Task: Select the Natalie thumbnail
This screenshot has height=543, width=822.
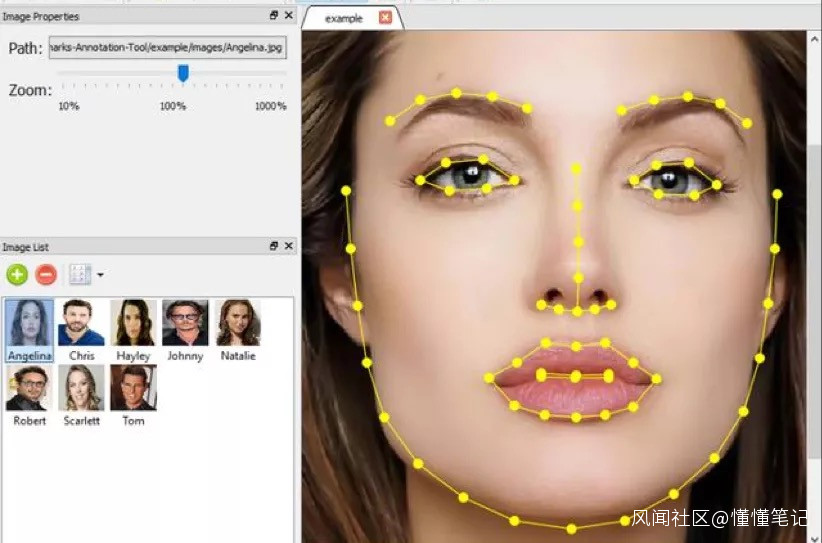Action: point(238,331)
